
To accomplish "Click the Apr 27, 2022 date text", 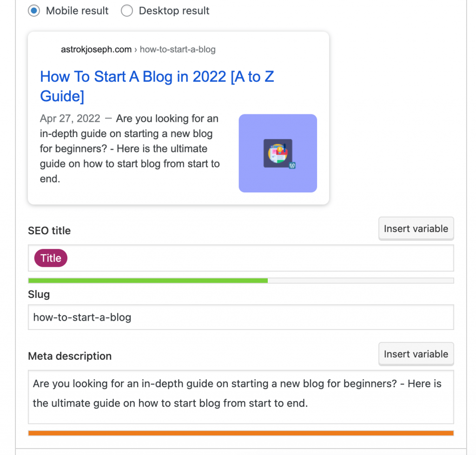I will point(70,119).
